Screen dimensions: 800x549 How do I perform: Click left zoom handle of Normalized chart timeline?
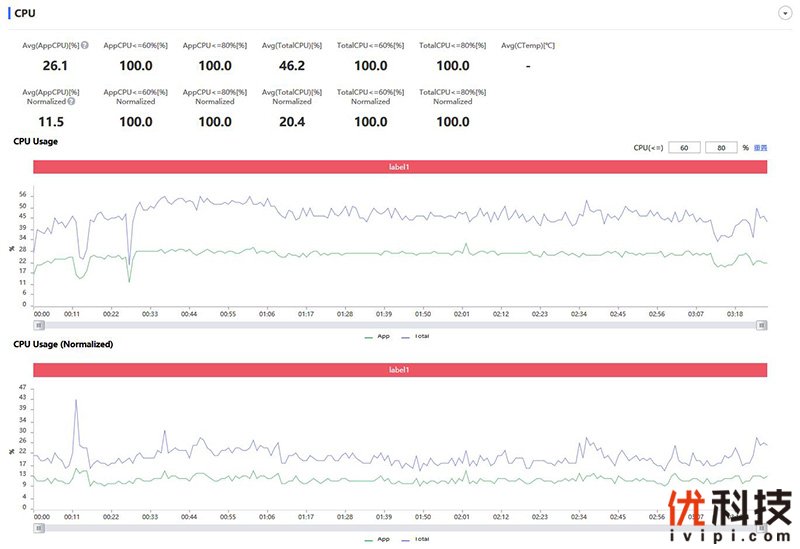(37, 528)
